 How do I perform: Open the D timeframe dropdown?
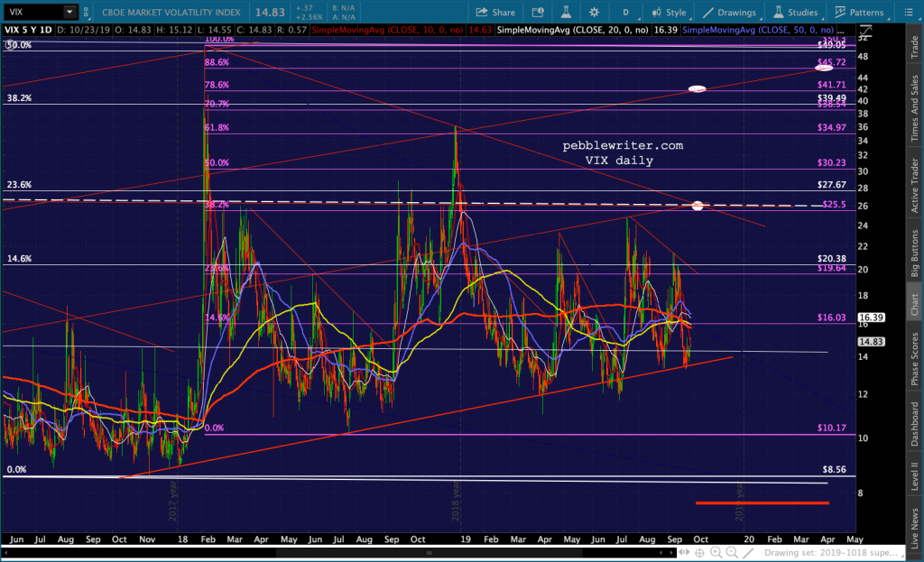[625, 13]
